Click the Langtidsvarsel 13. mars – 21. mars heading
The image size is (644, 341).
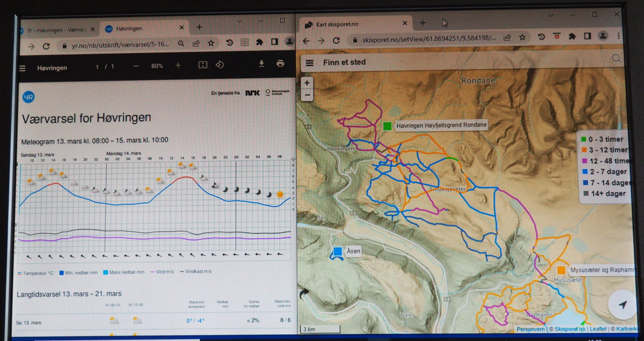coord(69,294)
